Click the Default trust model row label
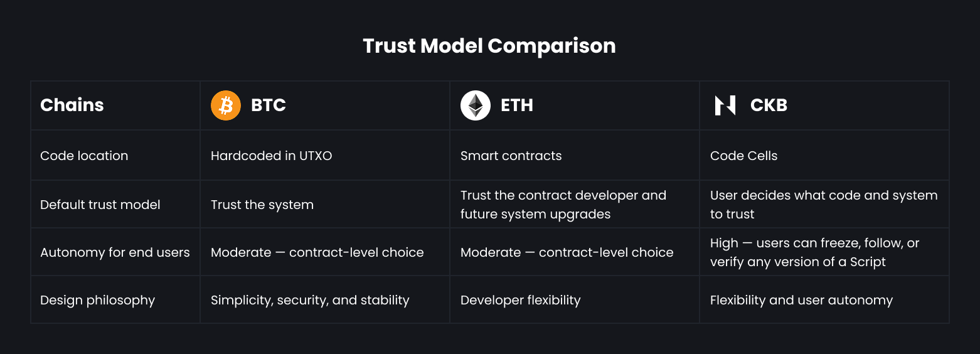This screenshot has height=354, width=980. pyautogui.click(x=100, y=205)
